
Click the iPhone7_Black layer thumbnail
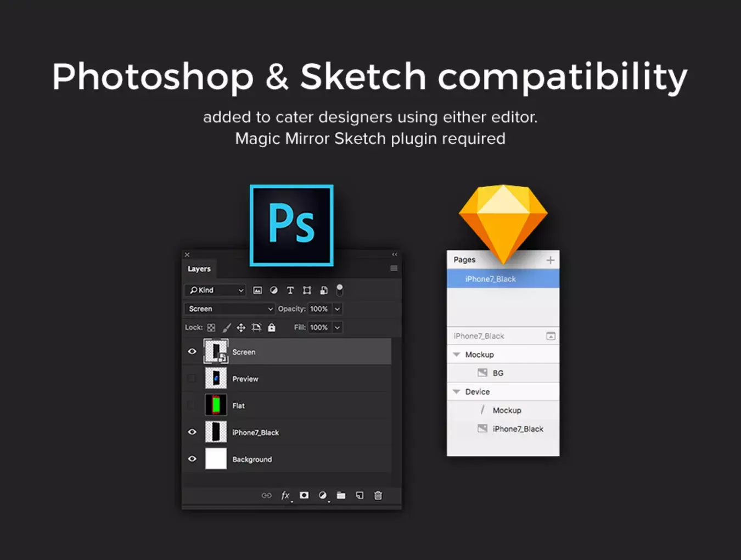[216, 432]
